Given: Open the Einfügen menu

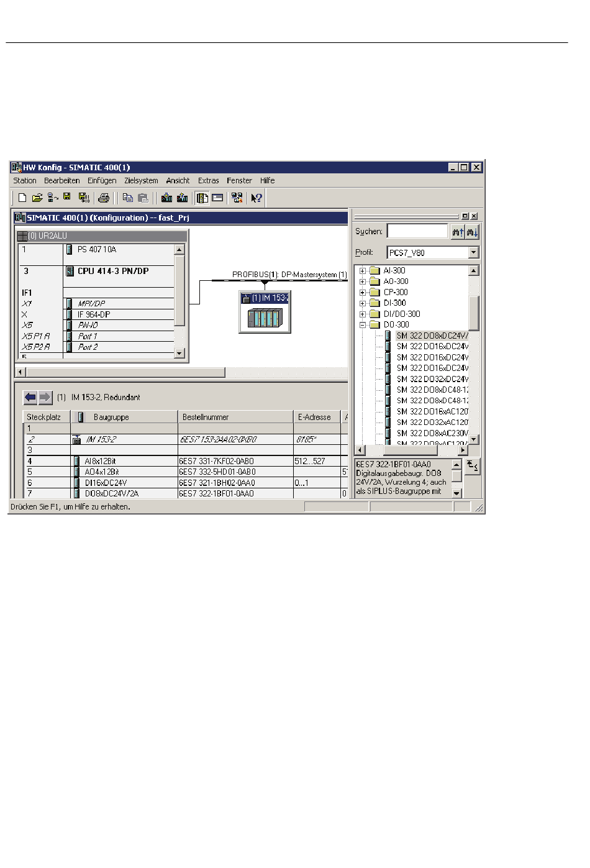Looking at the screenshot, I should coord(102,181).
